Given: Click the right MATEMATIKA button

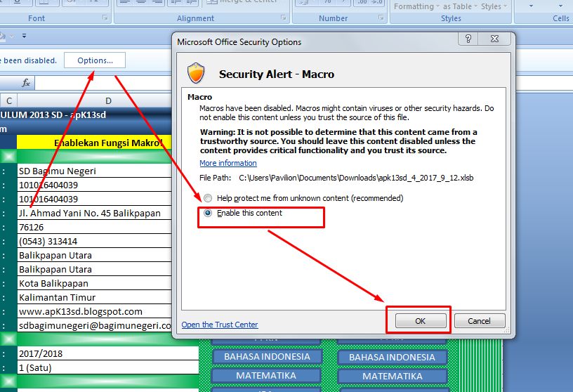Looking at the screenshot, I should [393, 377].
